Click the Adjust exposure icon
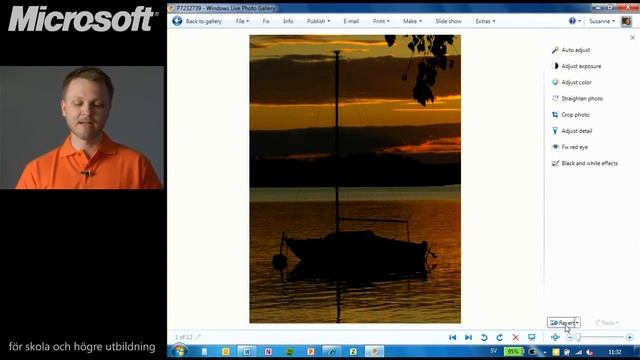The height and width of the screenshot is (360, 640). (x=555, y=66)
